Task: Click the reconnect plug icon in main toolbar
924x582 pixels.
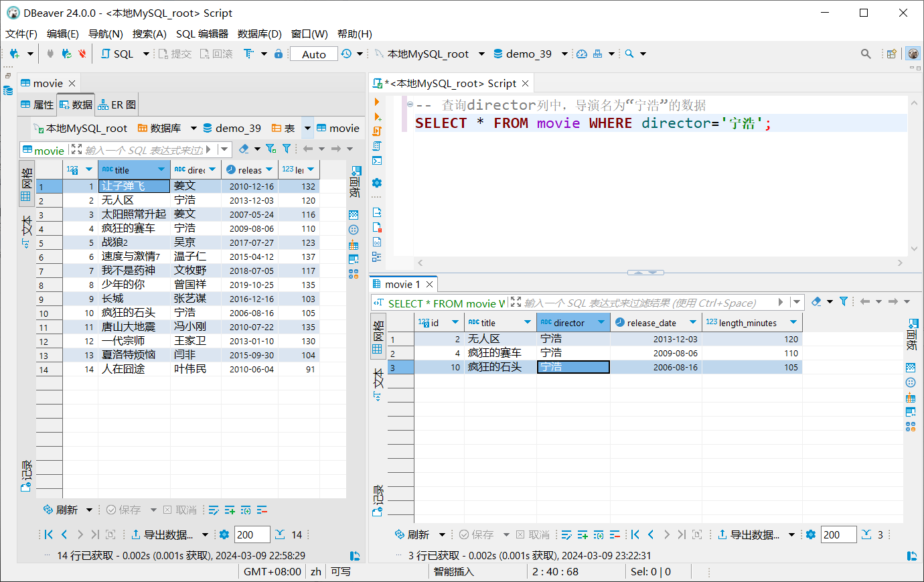Action: [x=66, y=54]
